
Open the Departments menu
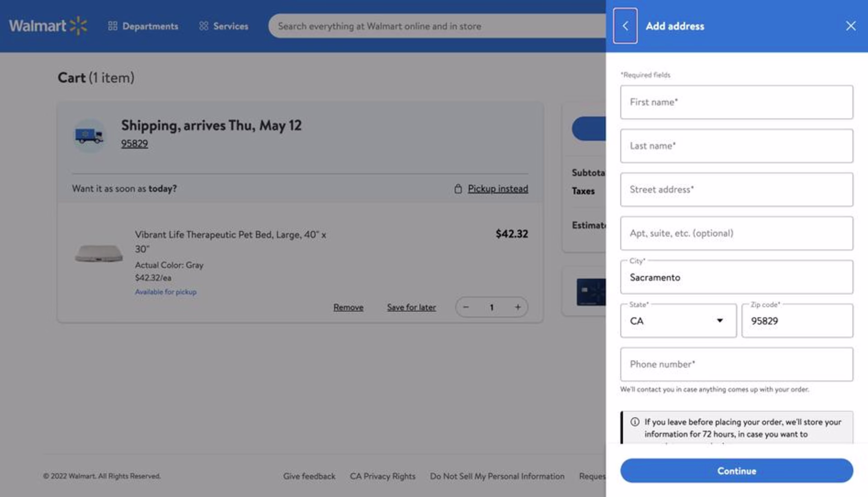click(143, 26)
